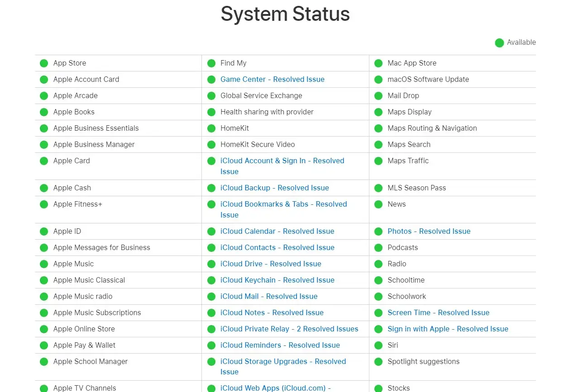Click the MLS Season Pass entry
The width and height of the screenshot is (569, 392).
tap(417, 188)
